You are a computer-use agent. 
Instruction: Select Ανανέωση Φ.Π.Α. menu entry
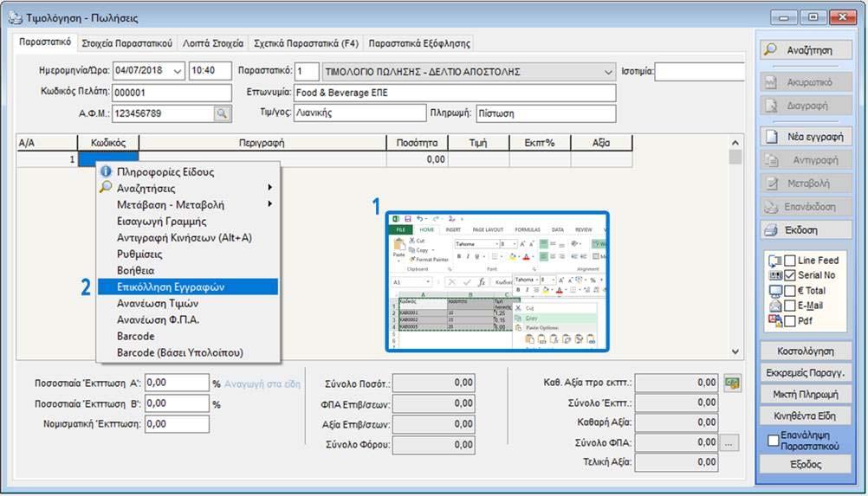click(x=188, y=319)
